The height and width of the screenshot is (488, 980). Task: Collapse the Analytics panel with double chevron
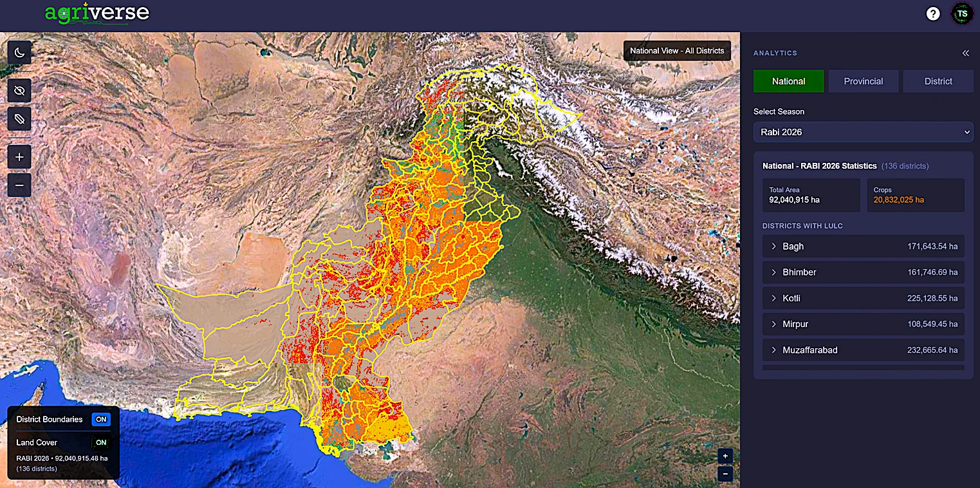click(x=965, y=53)
